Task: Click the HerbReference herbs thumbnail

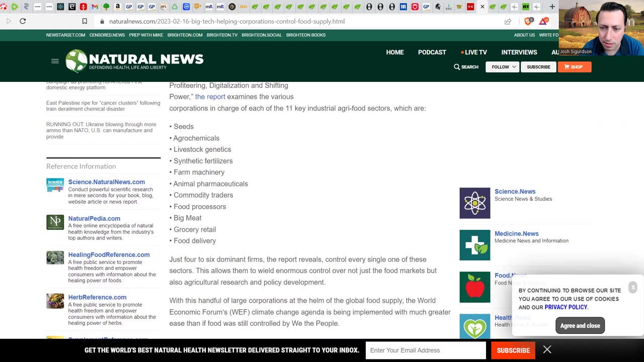Action: pos(55,301)
